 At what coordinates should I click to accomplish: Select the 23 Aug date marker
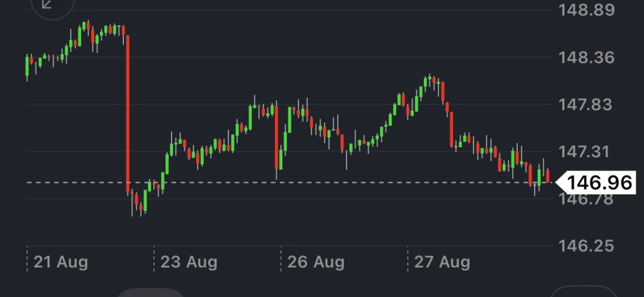(x=189, y=261)
